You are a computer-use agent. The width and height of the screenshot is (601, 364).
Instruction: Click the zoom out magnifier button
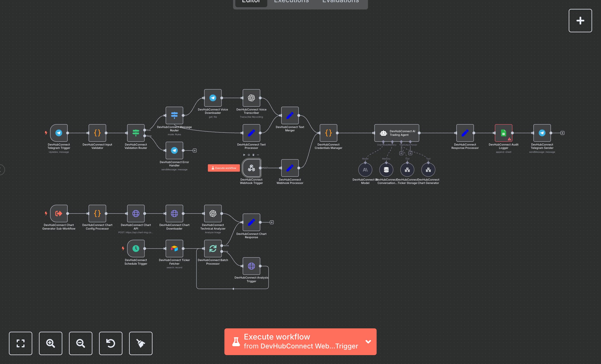[80, 343]
